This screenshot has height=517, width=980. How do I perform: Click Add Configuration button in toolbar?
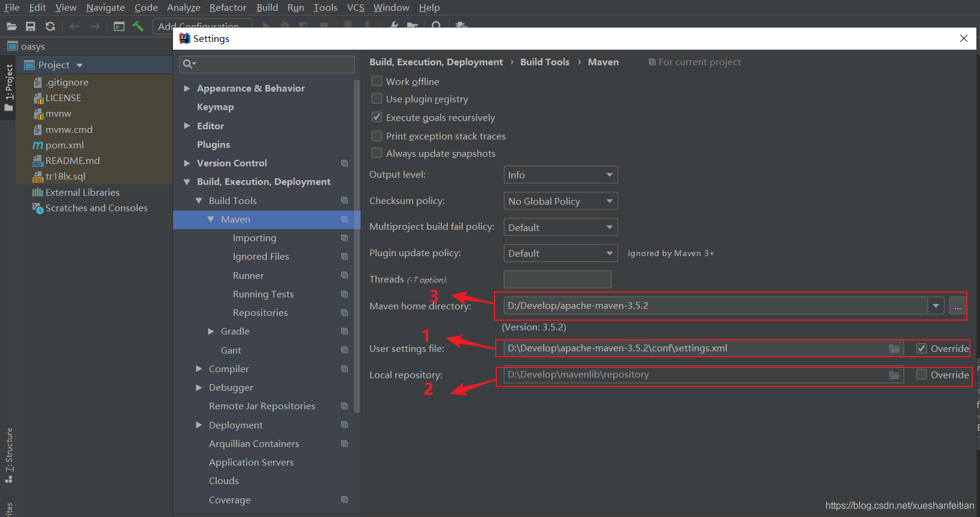tap(202, 26)
